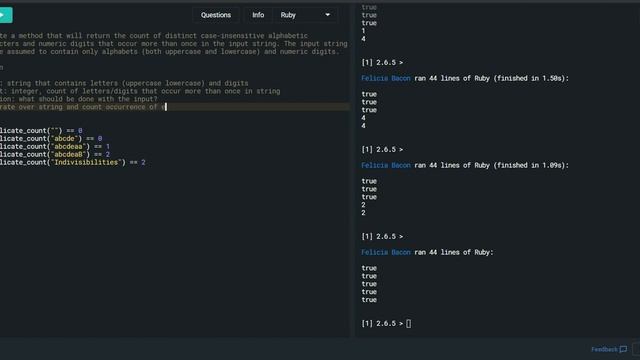This screenshot has height=360, width=640.
Task: Click the line 'integer, count of letters/digits'
Action: coord(140,91)
